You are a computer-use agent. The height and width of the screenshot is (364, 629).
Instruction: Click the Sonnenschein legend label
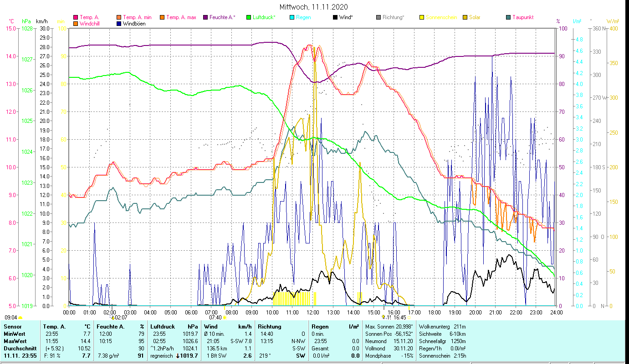(x=441, y=17)
